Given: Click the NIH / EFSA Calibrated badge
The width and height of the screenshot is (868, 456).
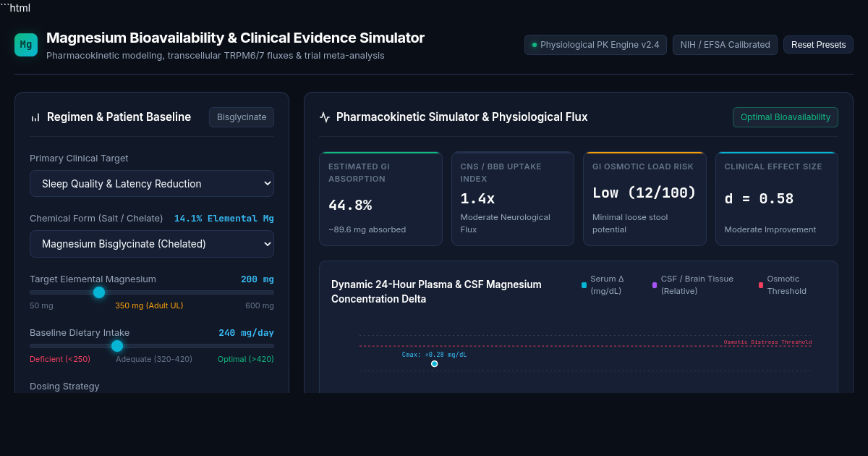Looking at the screenshot, I should [725, 45].
